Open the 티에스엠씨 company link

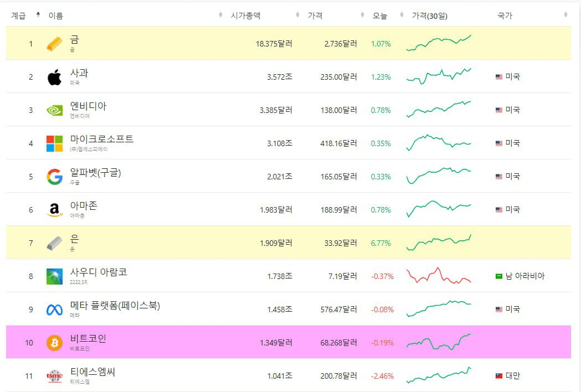point(92,372)
